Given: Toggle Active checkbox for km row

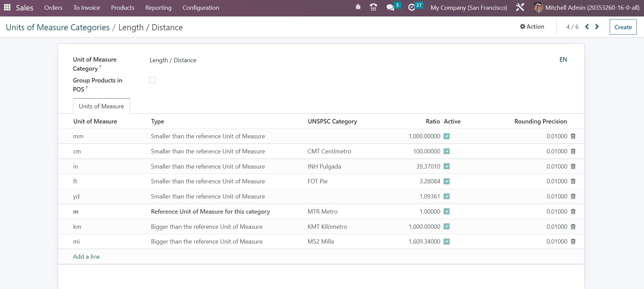Looking at the screenshot, I should [447, 227].
